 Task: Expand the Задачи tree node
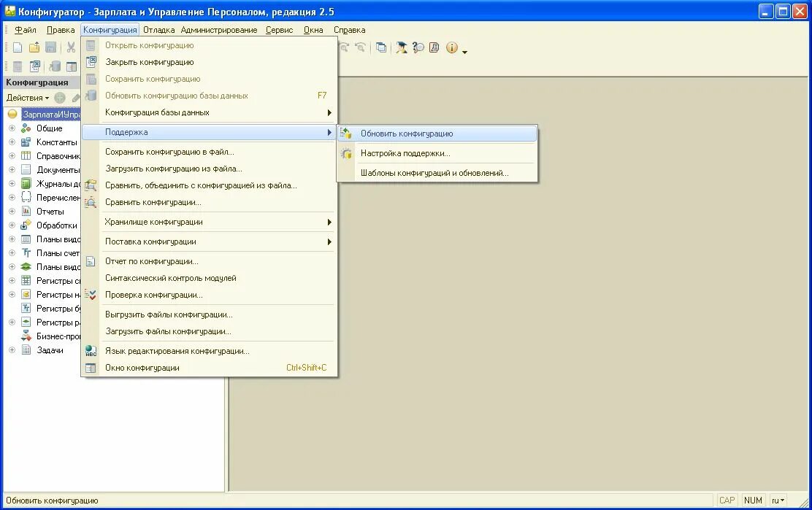(12, 350)
